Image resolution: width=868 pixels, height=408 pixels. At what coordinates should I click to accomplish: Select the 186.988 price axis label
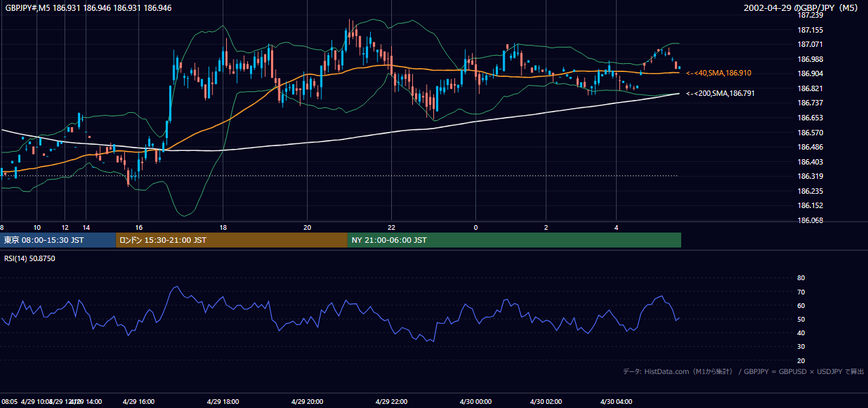(810, 59)
